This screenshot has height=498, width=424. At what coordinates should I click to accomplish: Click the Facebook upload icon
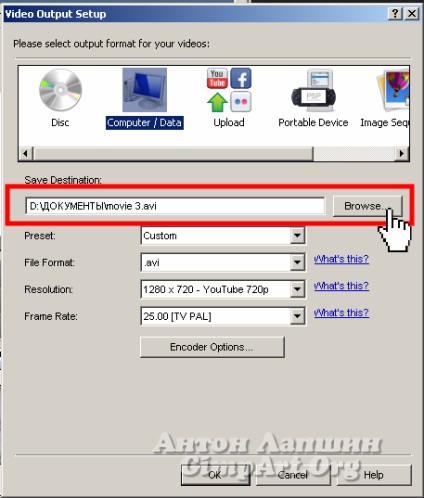pos(241,79)
